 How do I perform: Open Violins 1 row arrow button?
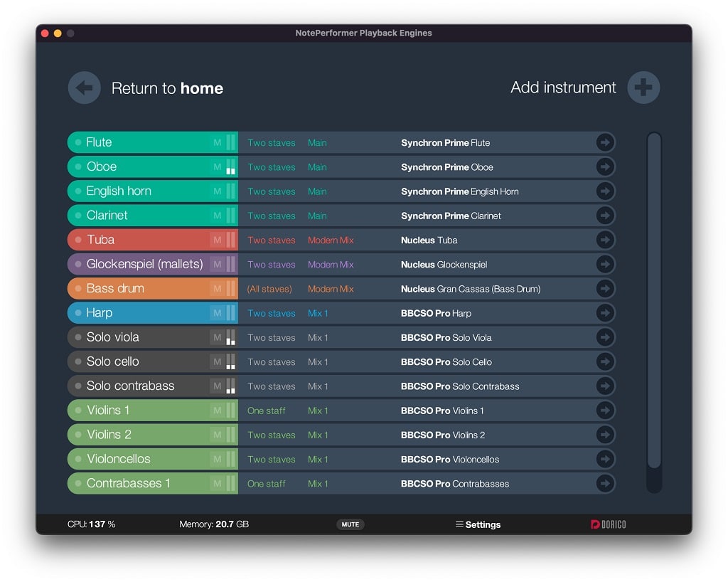pyautogui.click(x=605, y=410)
